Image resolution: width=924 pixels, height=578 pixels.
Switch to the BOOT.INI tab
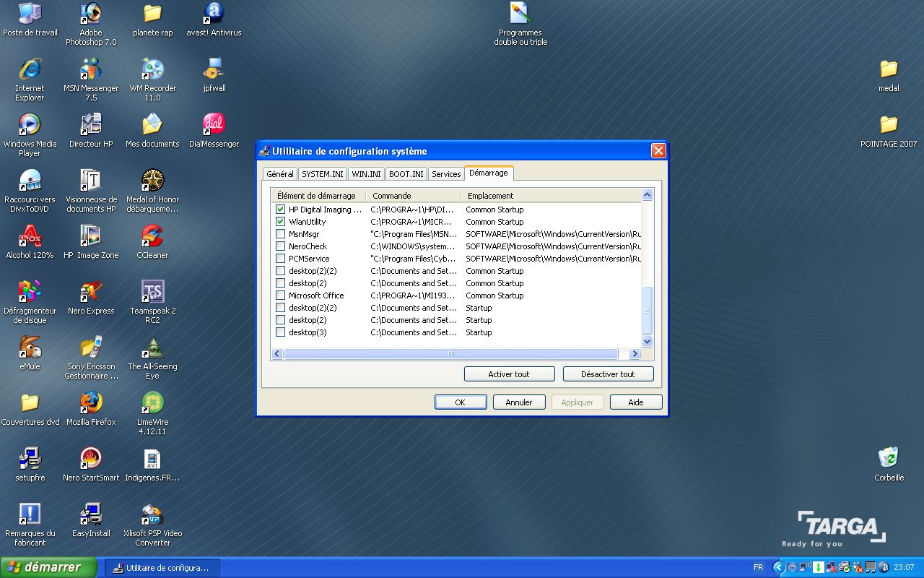click(x=406, y=174)
